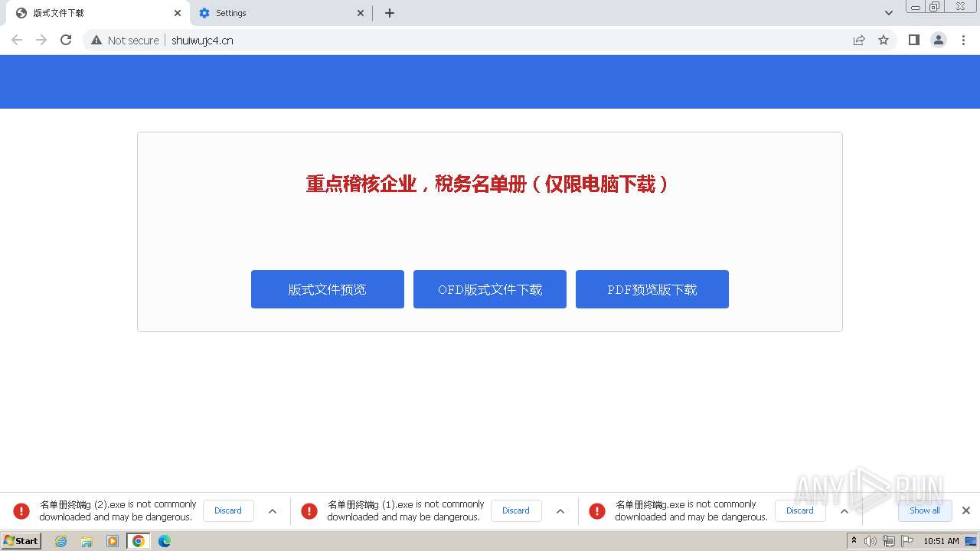980x551 pixels.
Task: Discard the 名单册終端g.exe download
Action: click(800, 510)
